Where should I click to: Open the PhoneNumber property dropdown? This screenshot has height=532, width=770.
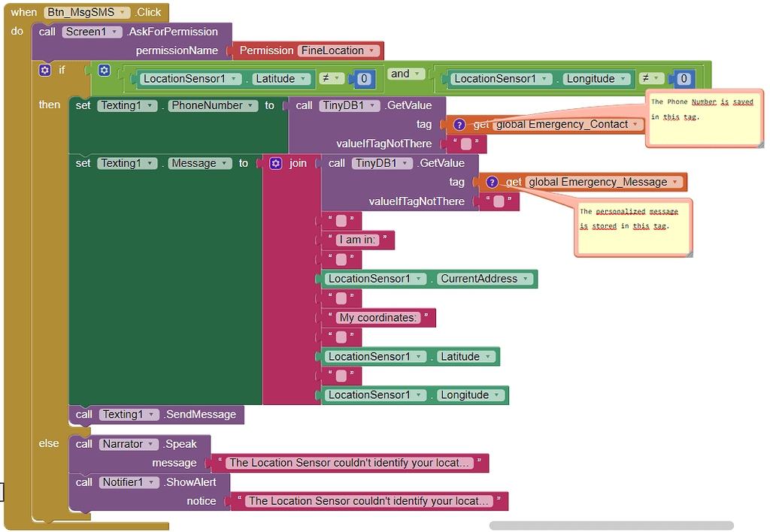click(250, 106)
